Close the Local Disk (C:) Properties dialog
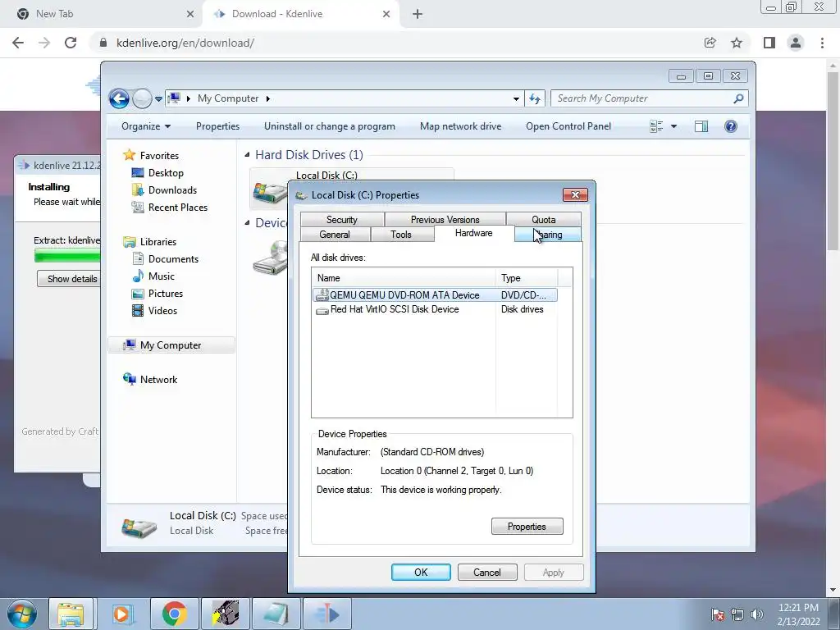Viewport: 840px width, 630px height. tap(575, 195)
